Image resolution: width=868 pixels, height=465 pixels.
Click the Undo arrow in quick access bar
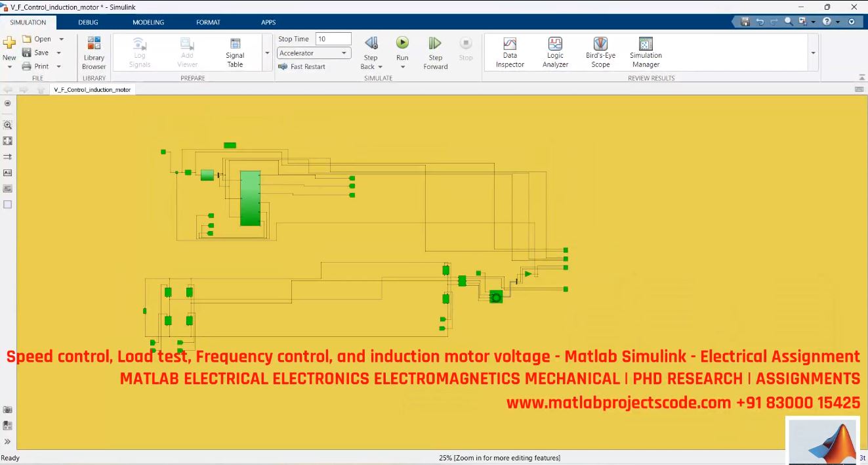(760, 22)
